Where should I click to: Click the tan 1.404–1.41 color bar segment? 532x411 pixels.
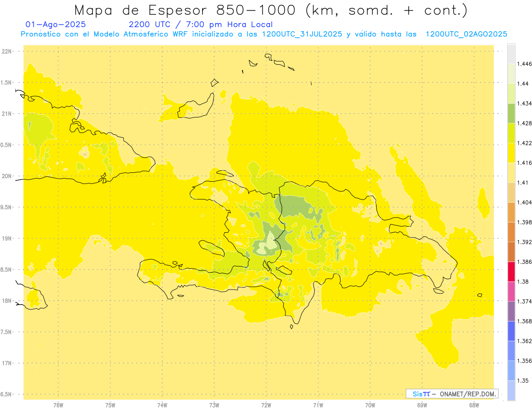(511, 192)
